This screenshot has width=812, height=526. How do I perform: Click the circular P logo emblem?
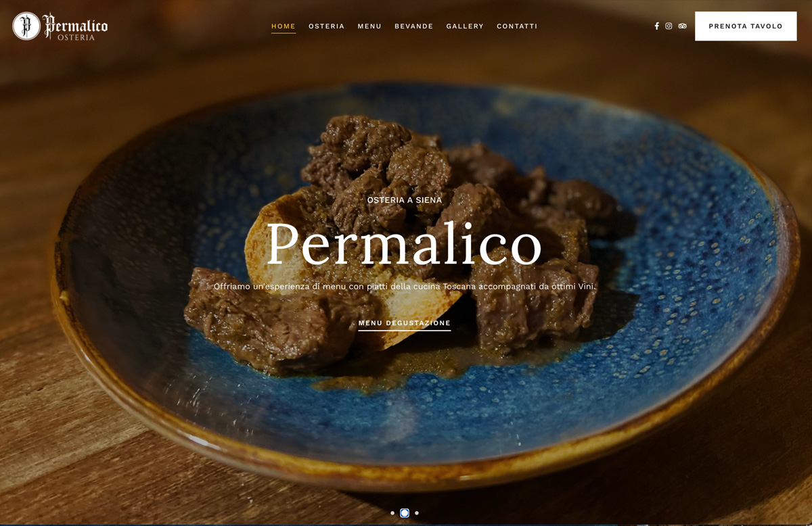point(26,26)
